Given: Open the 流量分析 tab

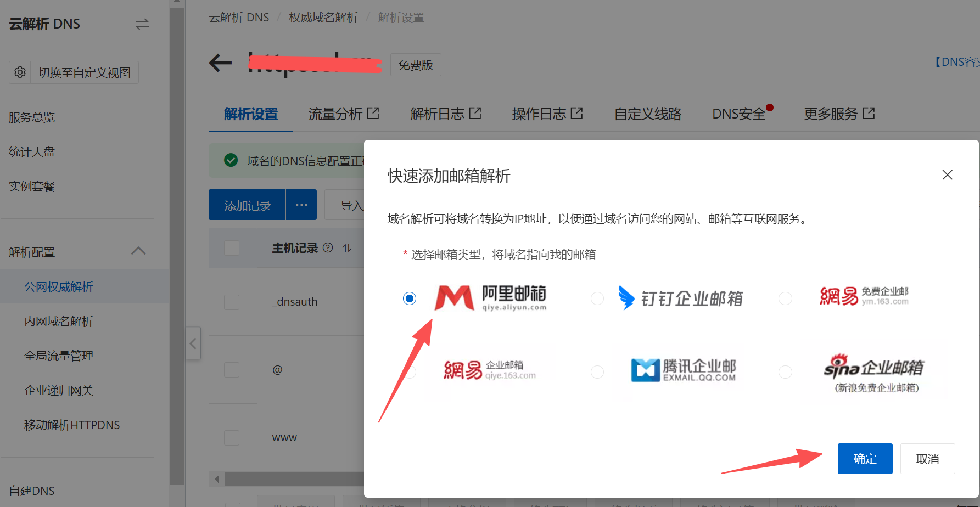Looking at the screenshot, I should (344, 114).
